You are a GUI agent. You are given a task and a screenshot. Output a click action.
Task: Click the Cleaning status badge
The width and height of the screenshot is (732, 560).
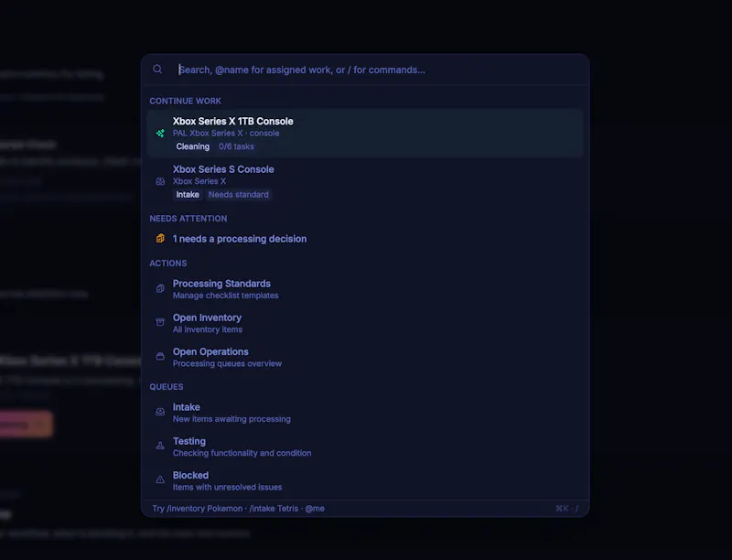click(193, 146)
